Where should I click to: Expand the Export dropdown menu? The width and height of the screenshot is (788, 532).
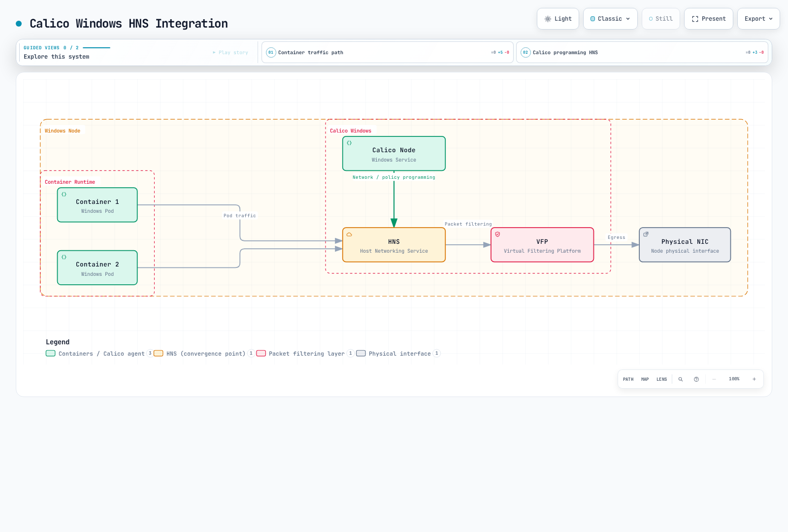[x=758, y=19]
